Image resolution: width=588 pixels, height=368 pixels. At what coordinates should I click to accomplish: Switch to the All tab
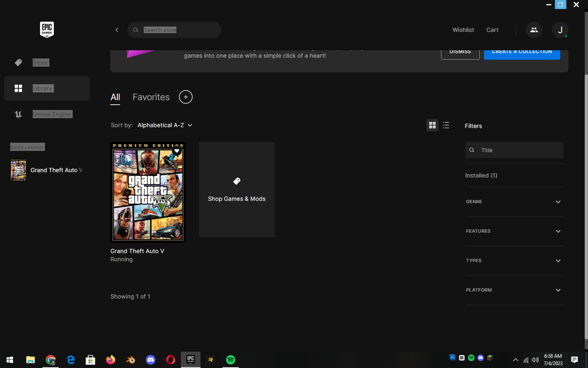tap(115, 97)
